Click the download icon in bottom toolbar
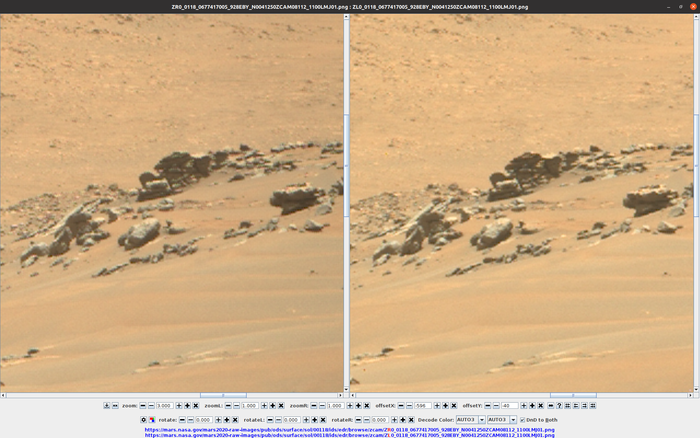 107,406
